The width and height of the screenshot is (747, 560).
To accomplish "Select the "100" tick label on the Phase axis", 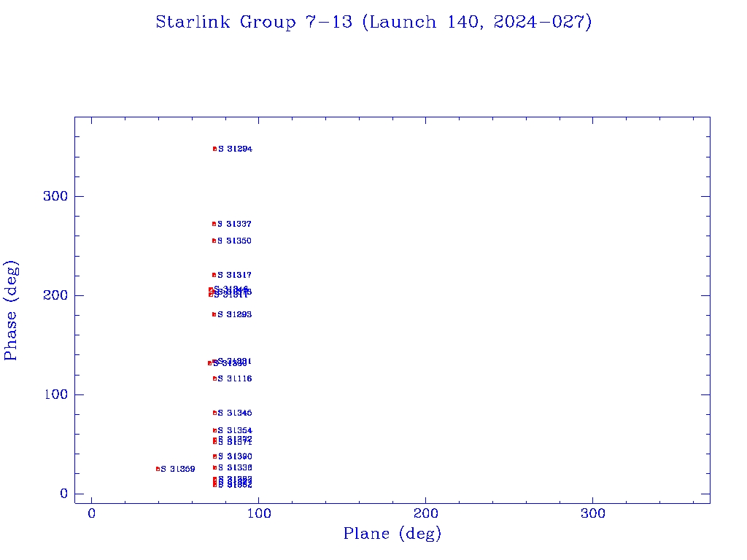I will 55,394.
